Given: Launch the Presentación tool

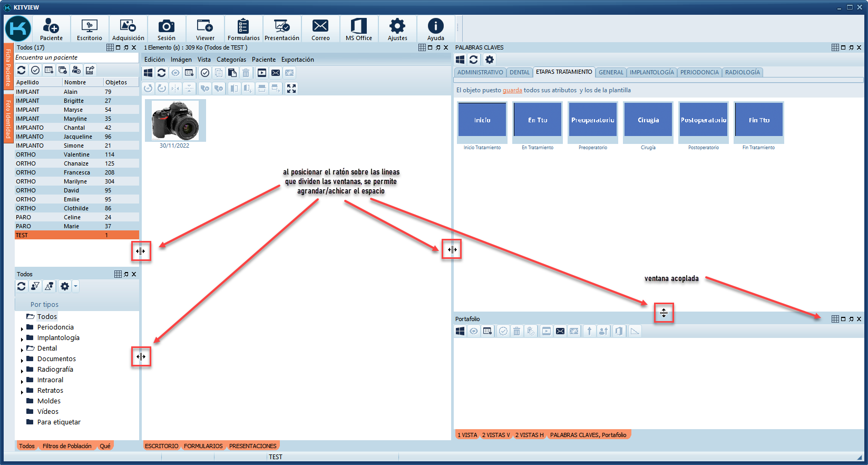Looking at the screenshot, I should click(x=281, y=29).
